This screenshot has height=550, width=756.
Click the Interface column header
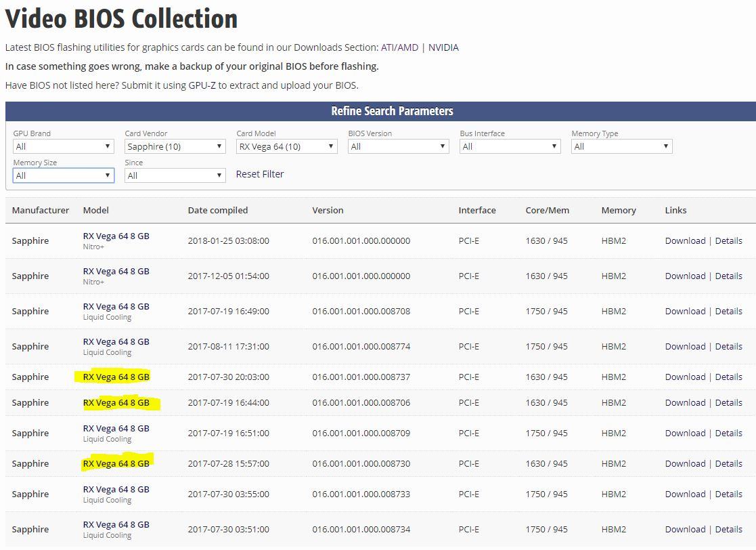477,211
